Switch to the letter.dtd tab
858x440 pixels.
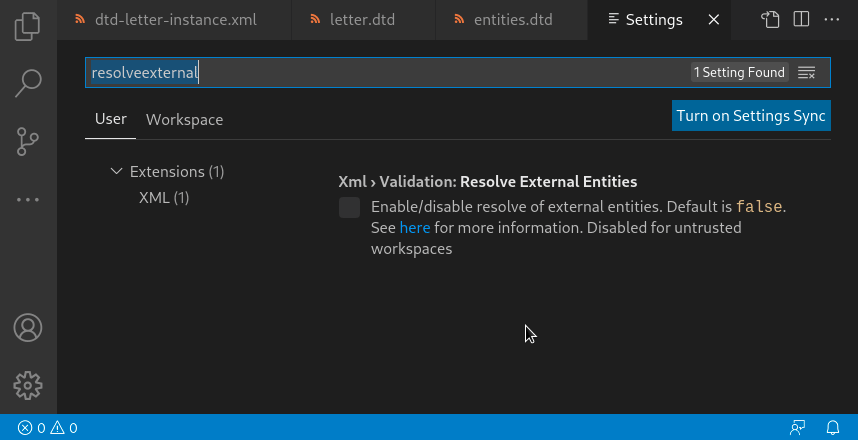pos(357,20)
